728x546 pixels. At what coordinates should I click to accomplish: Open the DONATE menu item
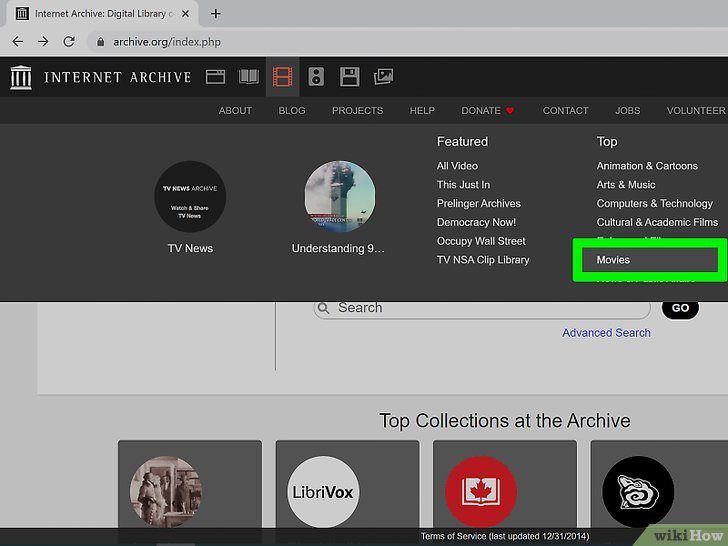click(x=488, y=111)
